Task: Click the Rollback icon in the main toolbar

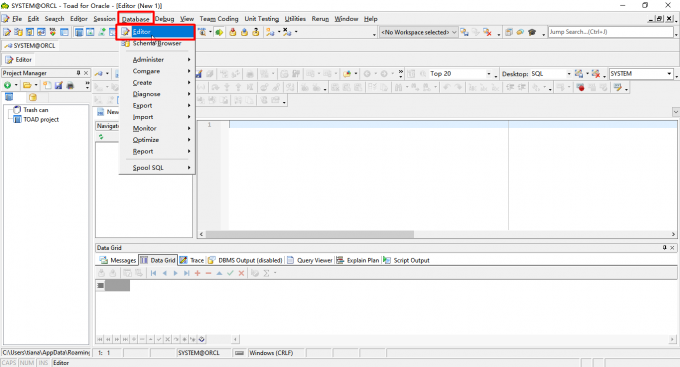Action: click(x=244, y=32)
